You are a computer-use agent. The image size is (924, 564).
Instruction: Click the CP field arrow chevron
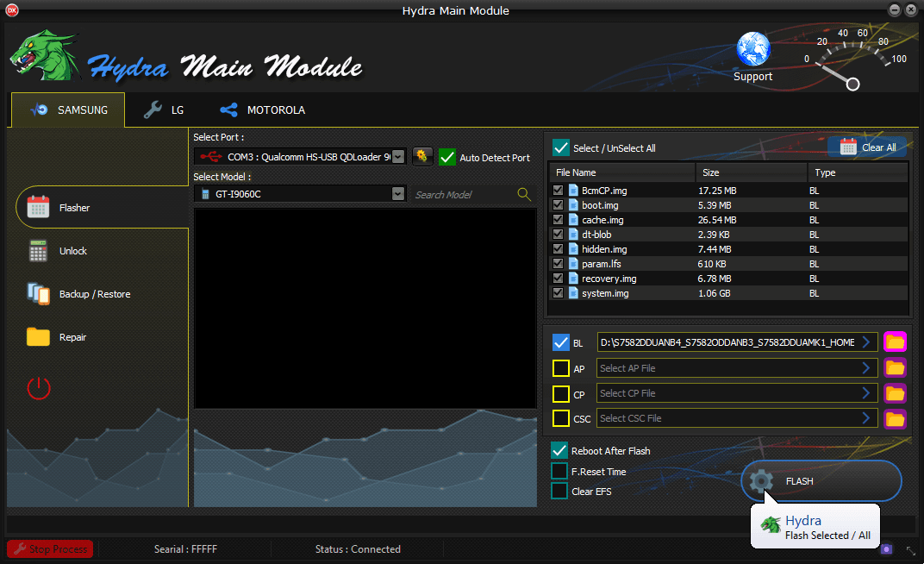pos(865,393)
